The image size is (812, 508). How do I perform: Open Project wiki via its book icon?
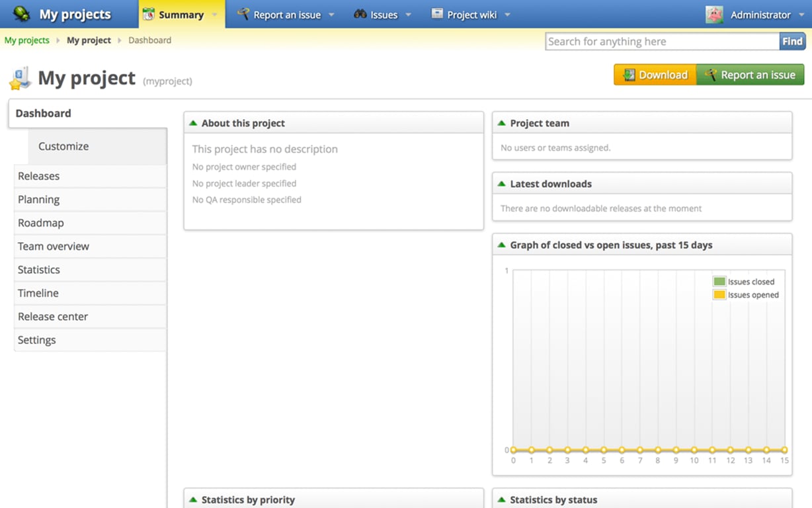436,13
